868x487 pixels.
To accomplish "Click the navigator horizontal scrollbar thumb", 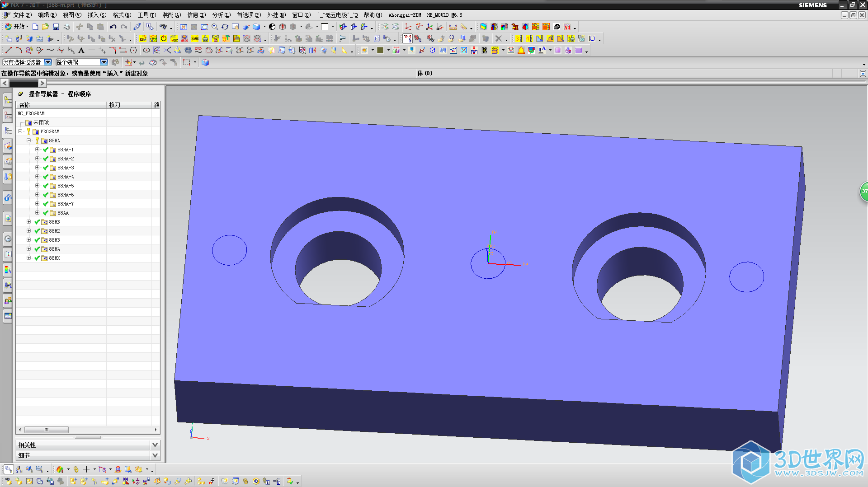I will 46,430.
